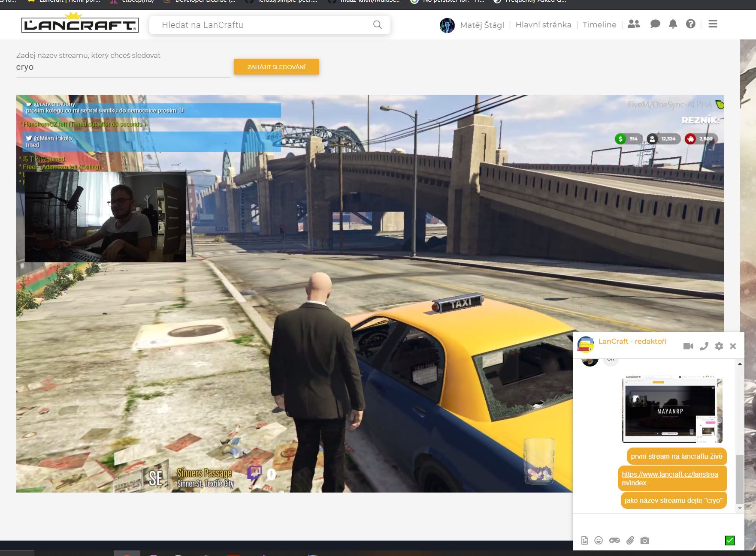Open the help question mark icon
Screen dimensions: 756x556
pyautogui.click(x=690, y=24)
